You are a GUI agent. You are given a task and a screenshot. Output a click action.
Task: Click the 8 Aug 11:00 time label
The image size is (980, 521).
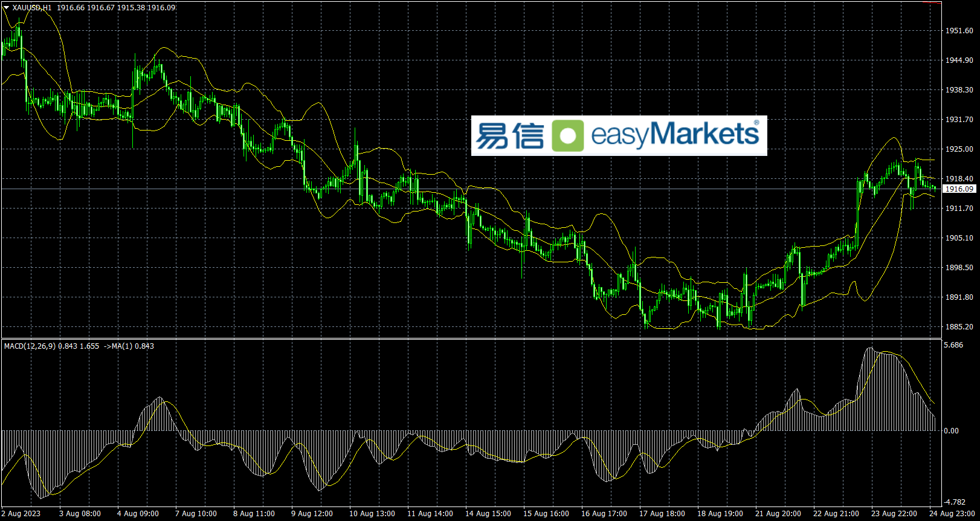(x=254, y=514)
